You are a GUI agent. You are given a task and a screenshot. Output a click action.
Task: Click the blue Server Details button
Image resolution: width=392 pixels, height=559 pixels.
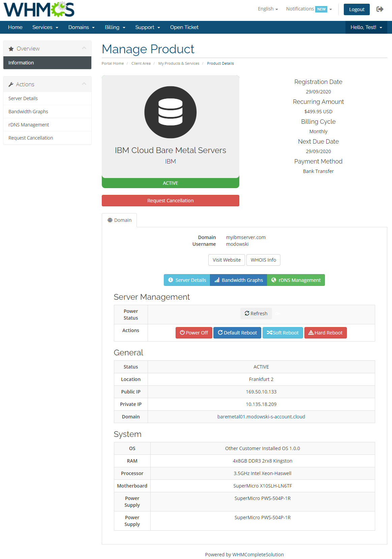coord(187,280)
